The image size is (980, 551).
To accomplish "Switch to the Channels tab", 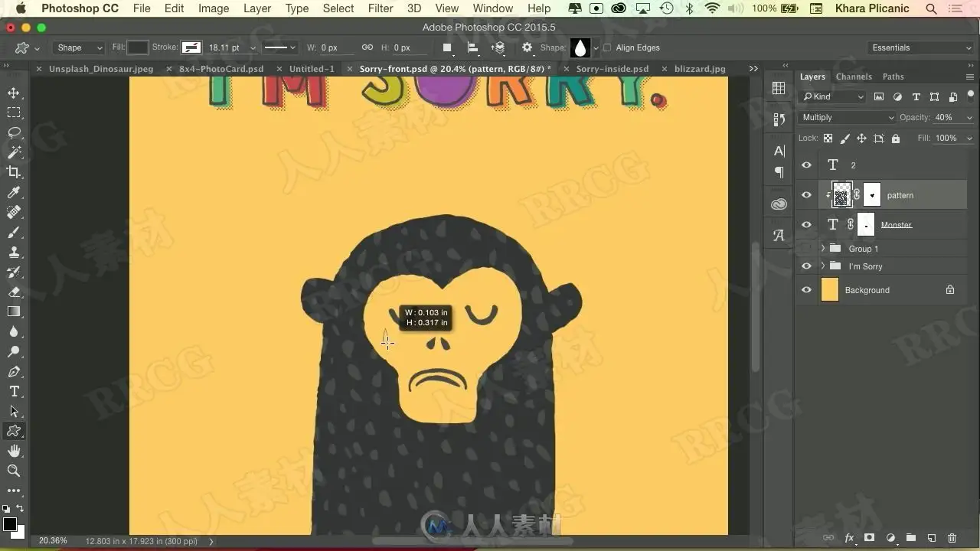I will (854, 77).
